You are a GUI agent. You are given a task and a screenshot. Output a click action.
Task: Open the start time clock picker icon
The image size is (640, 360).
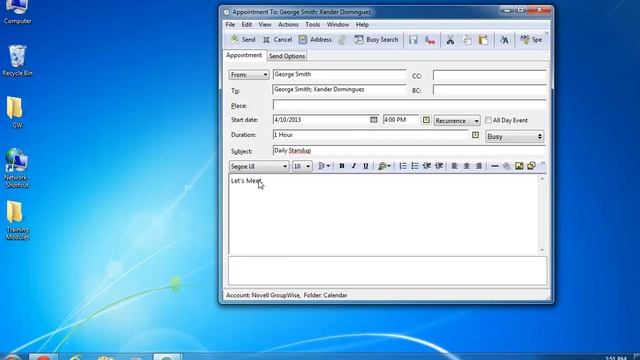[x=426, y=120]
